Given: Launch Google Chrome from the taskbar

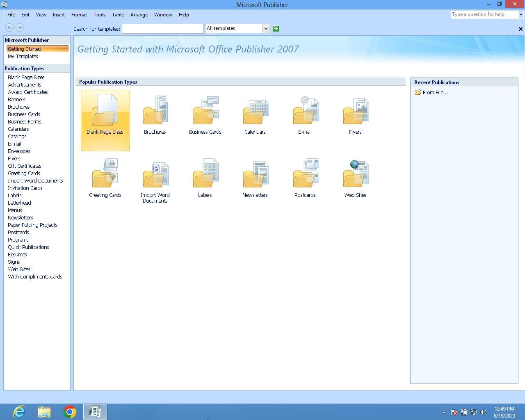Looking at the screenshot, I should pos(70,412).
